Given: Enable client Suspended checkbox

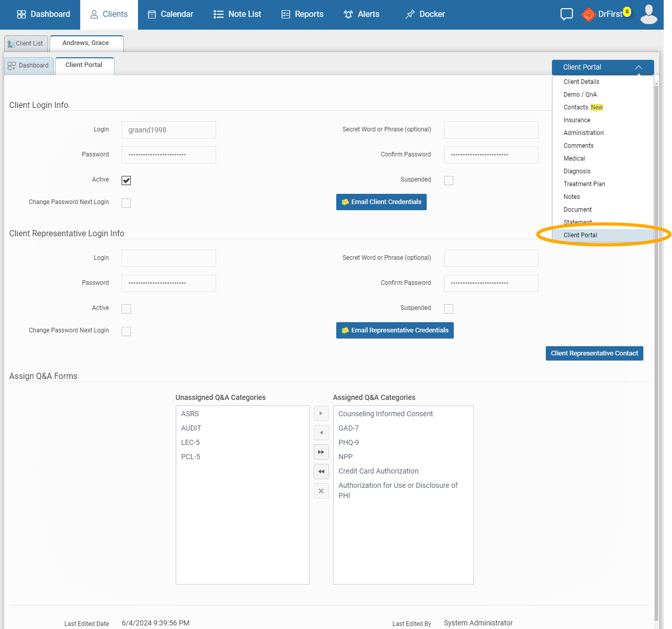Looking at the screenshot, I should click(449, 181).
